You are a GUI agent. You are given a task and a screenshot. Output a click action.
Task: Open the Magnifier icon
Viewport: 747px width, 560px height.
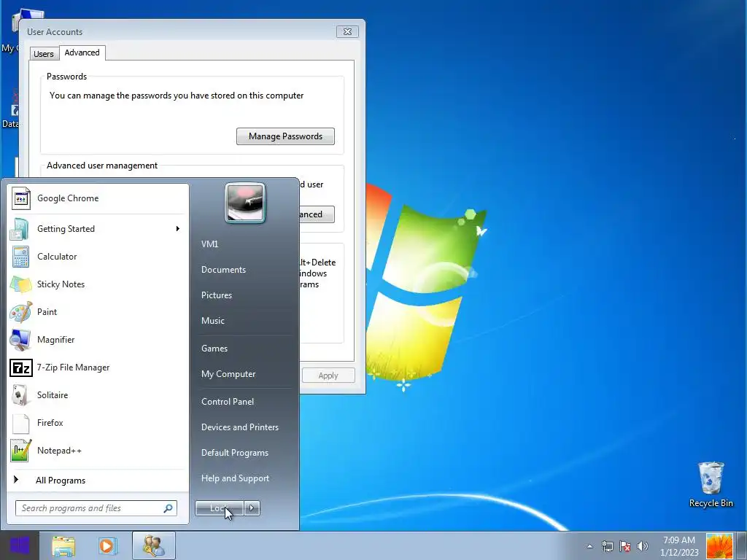pos(20,340)
